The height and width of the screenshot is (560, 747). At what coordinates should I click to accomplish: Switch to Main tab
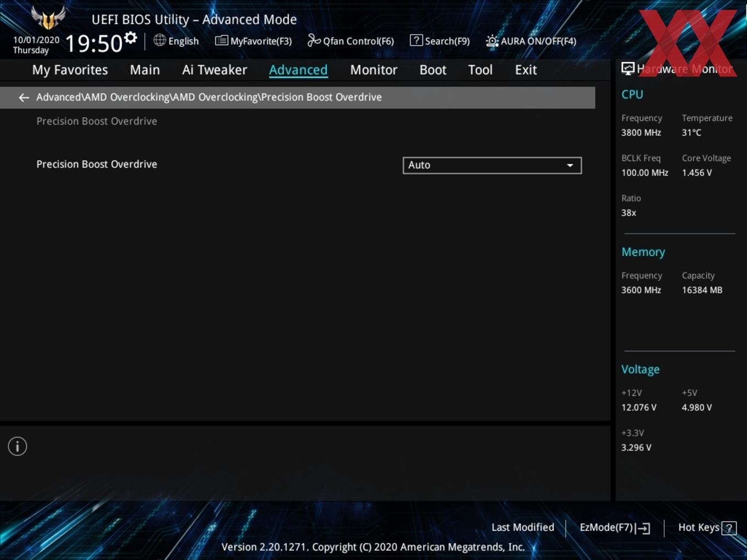(x=145, y=70)
